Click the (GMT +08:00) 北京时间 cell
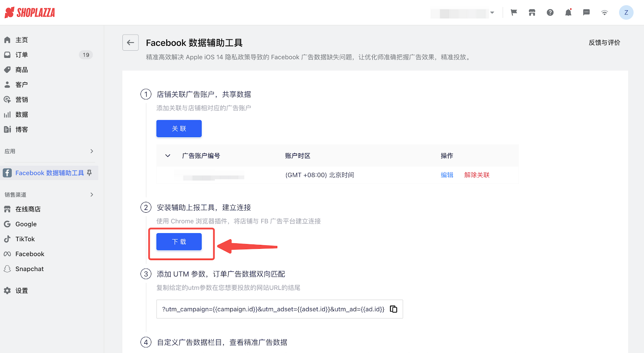The image size is (644, 353). [x=320, y=175]
